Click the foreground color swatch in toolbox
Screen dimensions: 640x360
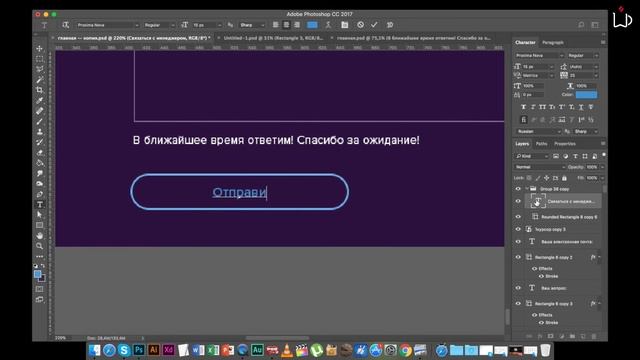(38, 274)
